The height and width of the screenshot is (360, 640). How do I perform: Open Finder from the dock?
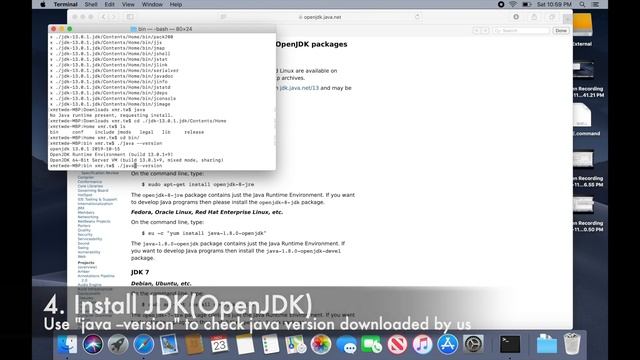point(67,344)
